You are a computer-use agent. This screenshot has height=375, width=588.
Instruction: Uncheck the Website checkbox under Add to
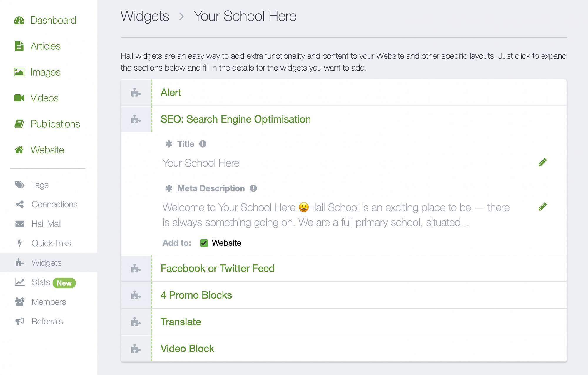coord(204,243)
